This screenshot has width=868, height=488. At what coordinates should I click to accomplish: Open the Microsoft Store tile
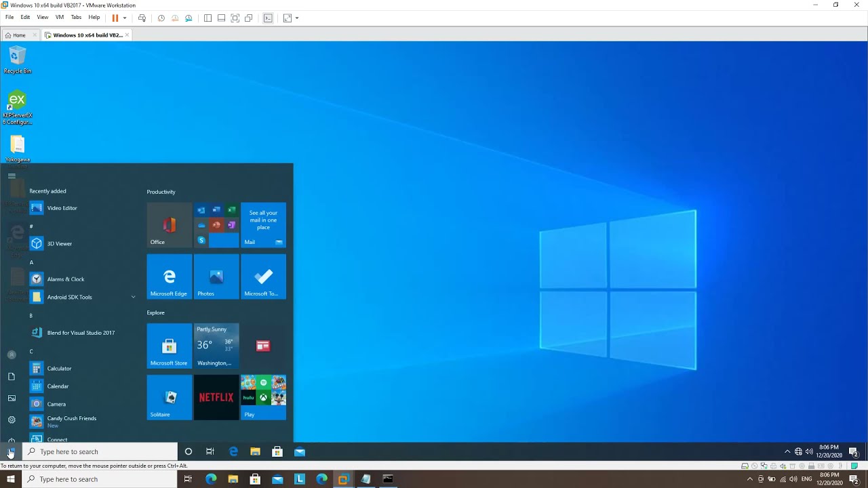170,346
